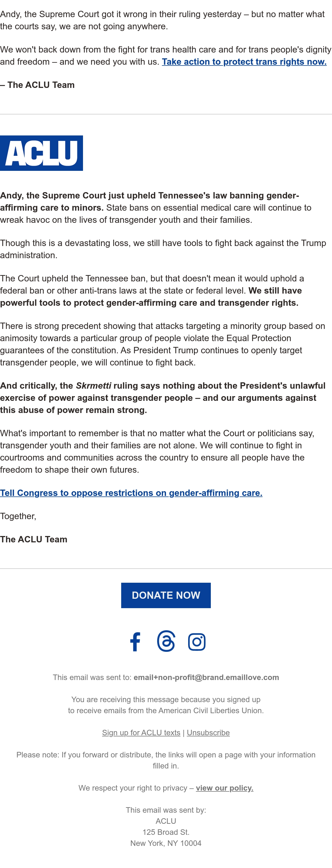Viewport: 332px width, 868px height.
Task: Click '– The ACLU Team' signature at top
Action: (37, 85)
